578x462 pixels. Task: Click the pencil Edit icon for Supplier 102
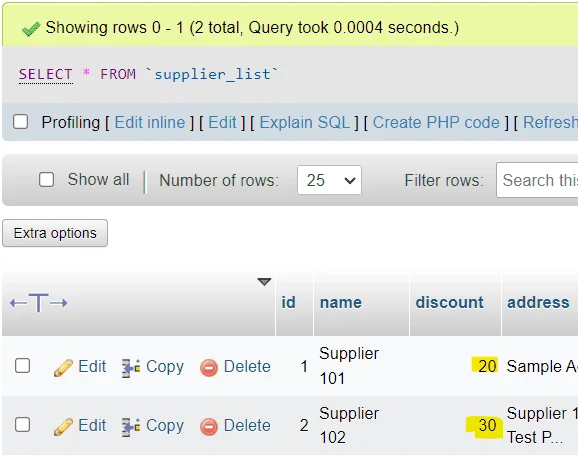click(x=63, y=427)
